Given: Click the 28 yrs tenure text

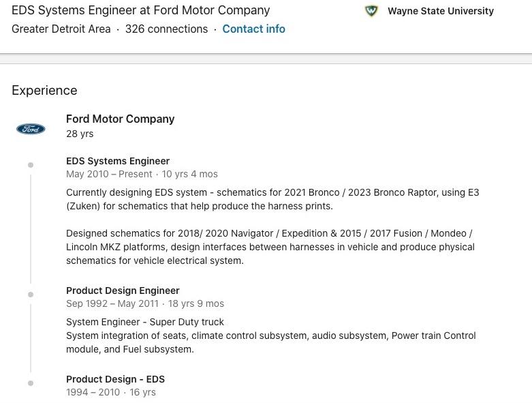Looking at the screenshot, I should 80,134.
